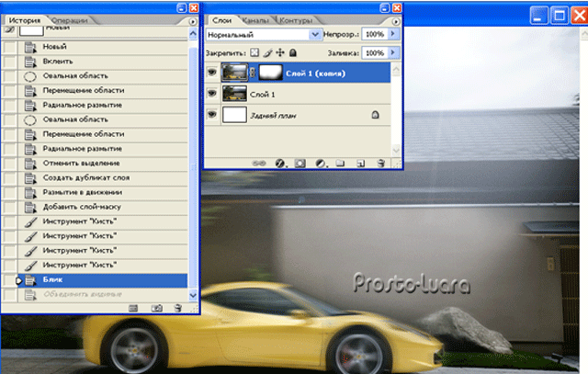Click the Слой 1 layer thumbnail

coord(234,94)
